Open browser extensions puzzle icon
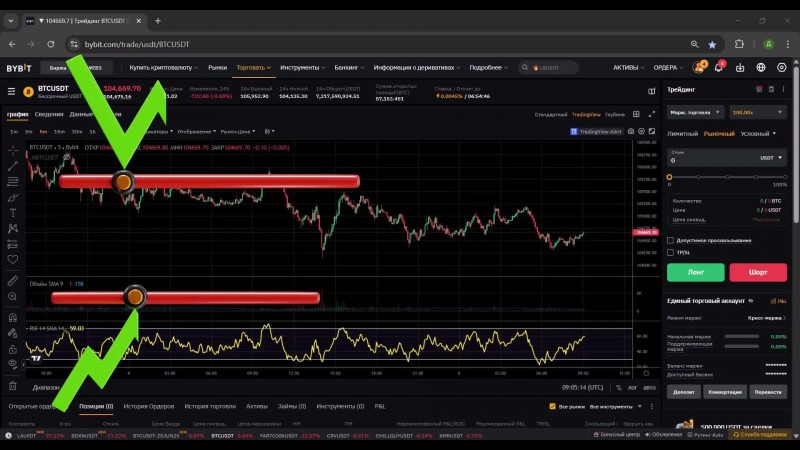This screenshot has height=450, width=800. [739, 44]
